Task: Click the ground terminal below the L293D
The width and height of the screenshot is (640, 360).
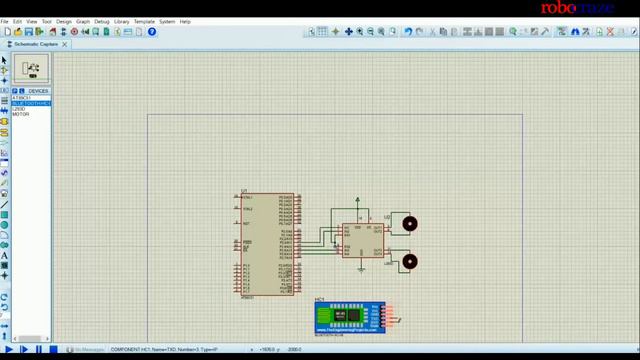Action: click(x=361, y=269)
